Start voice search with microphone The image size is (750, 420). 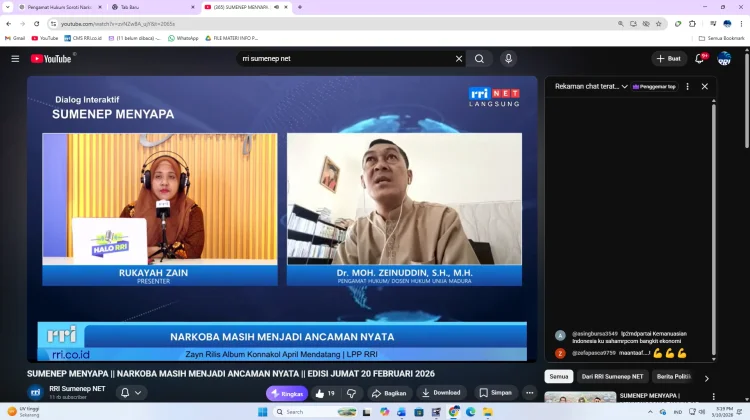pyautogui.click(x=508, y=59)
